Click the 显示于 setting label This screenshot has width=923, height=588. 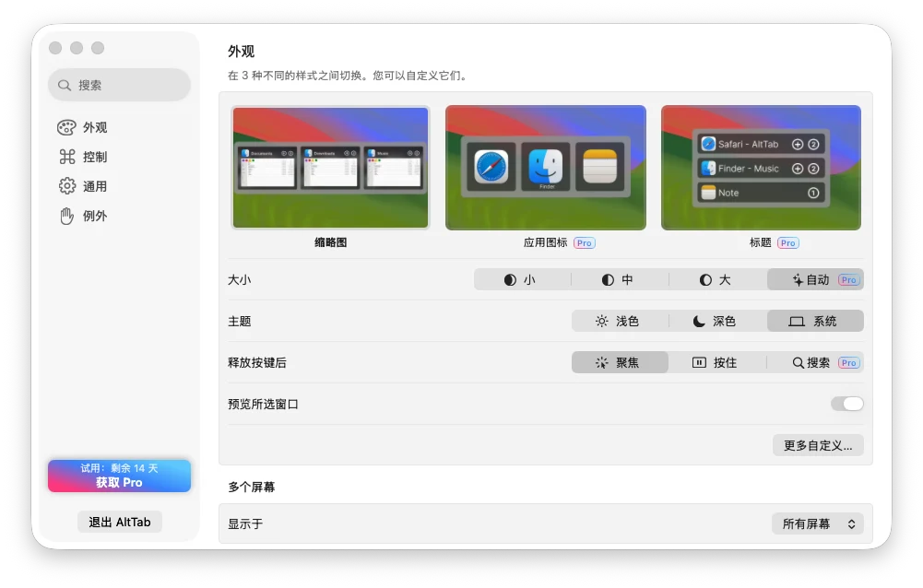pyautogui.click(x=245, y=523)
